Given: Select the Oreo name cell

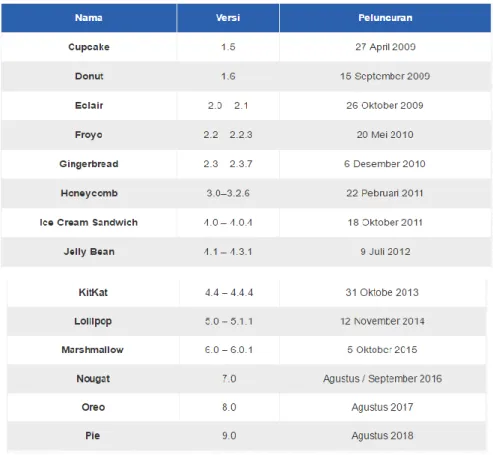Looking at the screenshot, I should [93, 407].
